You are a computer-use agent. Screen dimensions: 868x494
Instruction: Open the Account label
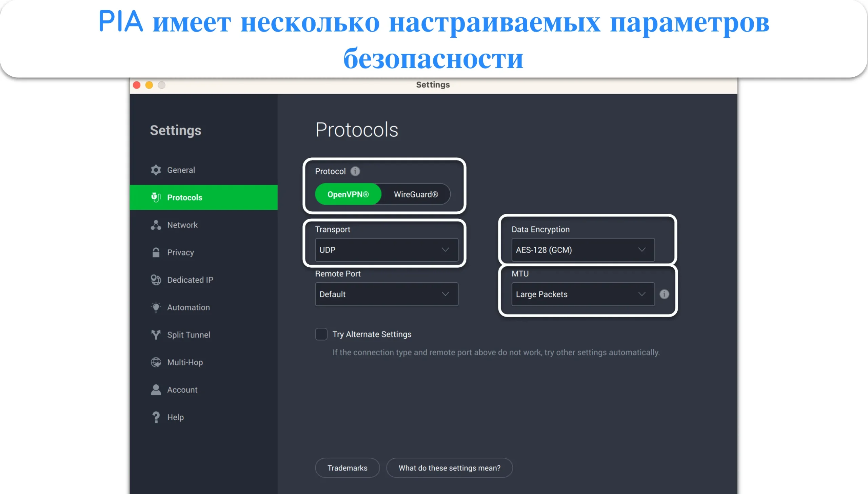click(182, 390)
